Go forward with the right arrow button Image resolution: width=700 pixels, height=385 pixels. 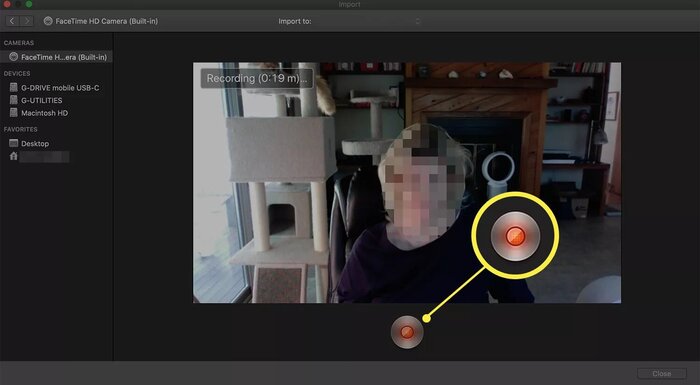[x=27, y=21]
